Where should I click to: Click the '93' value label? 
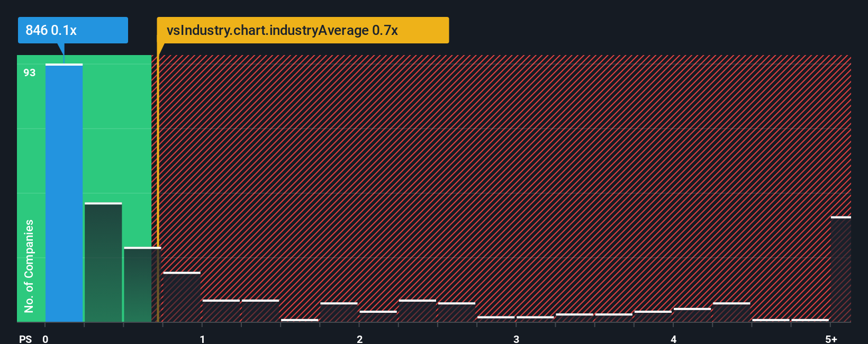30,73
